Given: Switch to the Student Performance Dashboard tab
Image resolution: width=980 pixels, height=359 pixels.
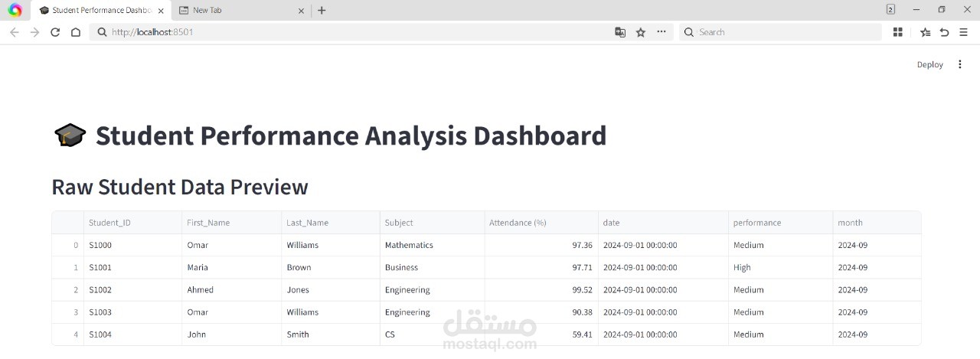Looking at the screenshot, I should pyautogui.click(x=101, y=11).
